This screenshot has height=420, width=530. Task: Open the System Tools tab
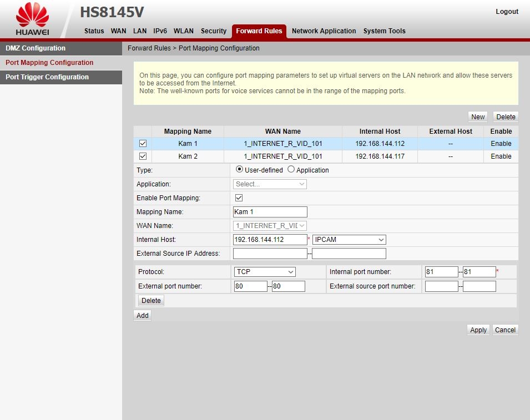384,31
